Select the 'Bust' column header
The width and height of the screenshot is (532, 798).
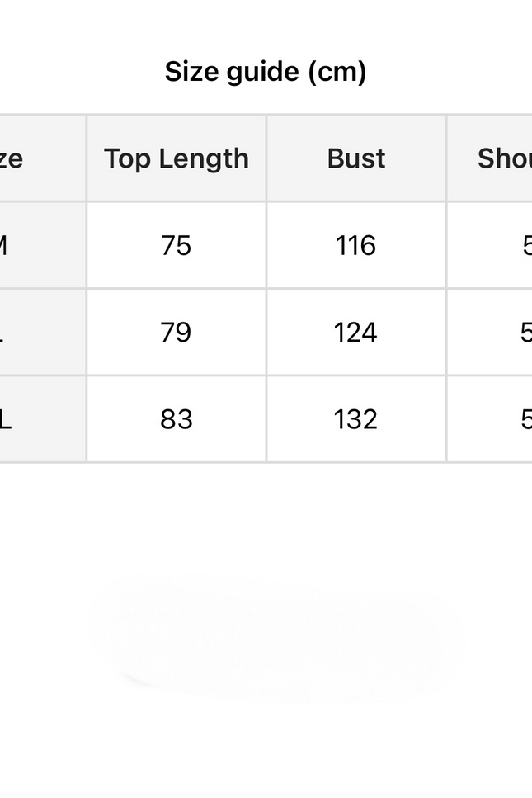356,158
